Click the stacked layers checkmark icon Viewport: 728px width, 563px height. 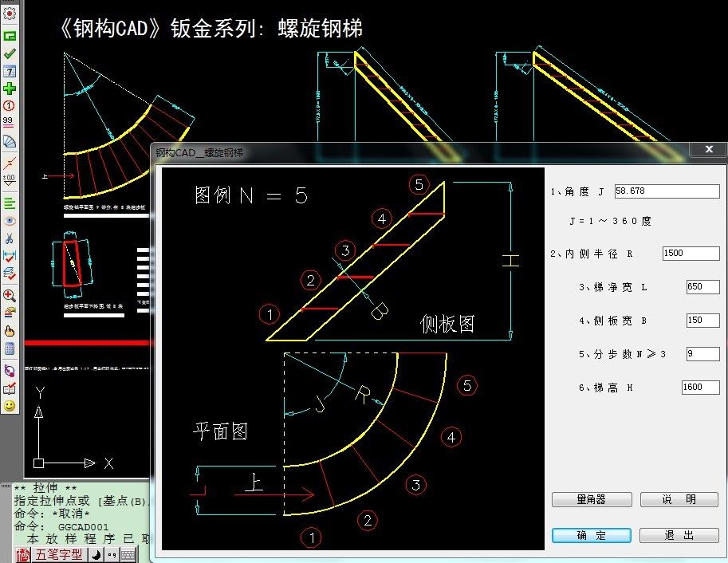click(10, 274)
